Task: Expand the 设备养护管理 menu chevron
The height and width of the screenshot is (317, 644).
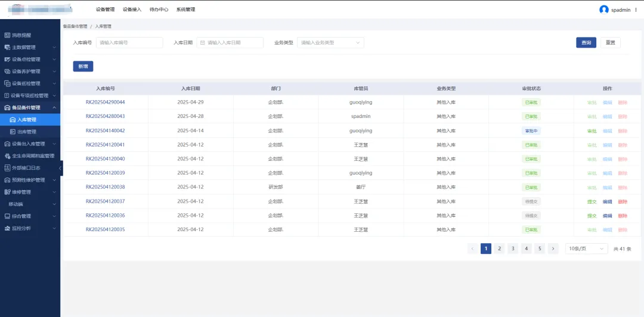Action: pos(54,72)
